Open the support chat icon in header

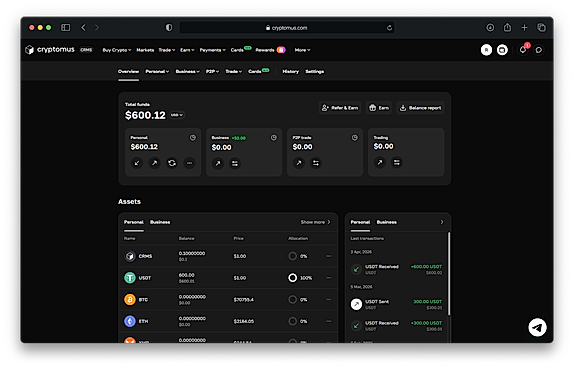click(x=539, y=50)
